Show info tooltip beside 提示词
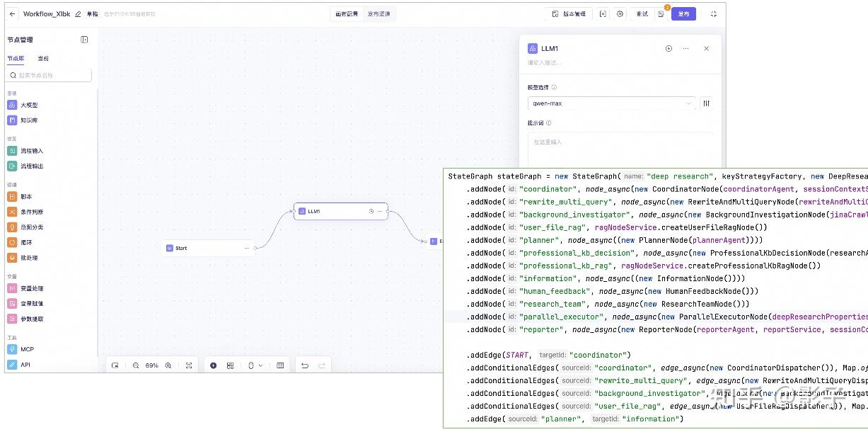Image resolution: width=868 pixels, height=432 pixels. [549, 123]
